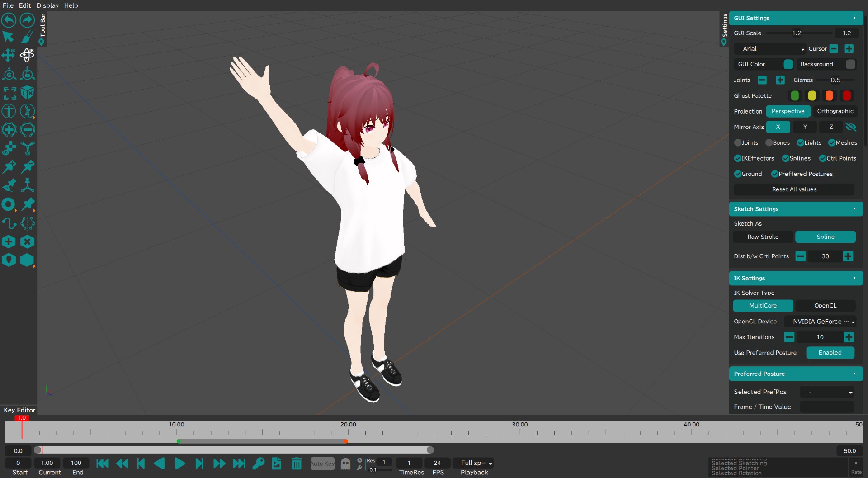Click the hexagon plus icon
Screen dimensions: 868x478
tap(9, 241)
